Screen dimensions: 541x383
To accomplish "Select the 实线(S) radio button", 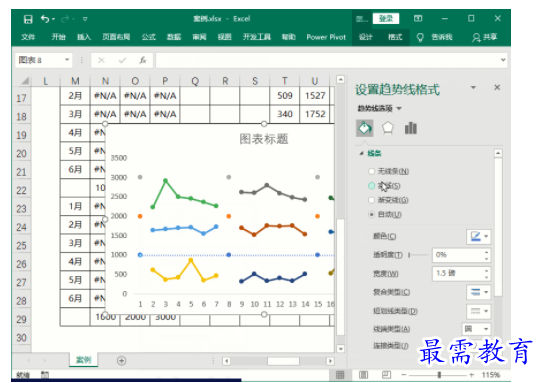I will [x=372, y=186].
